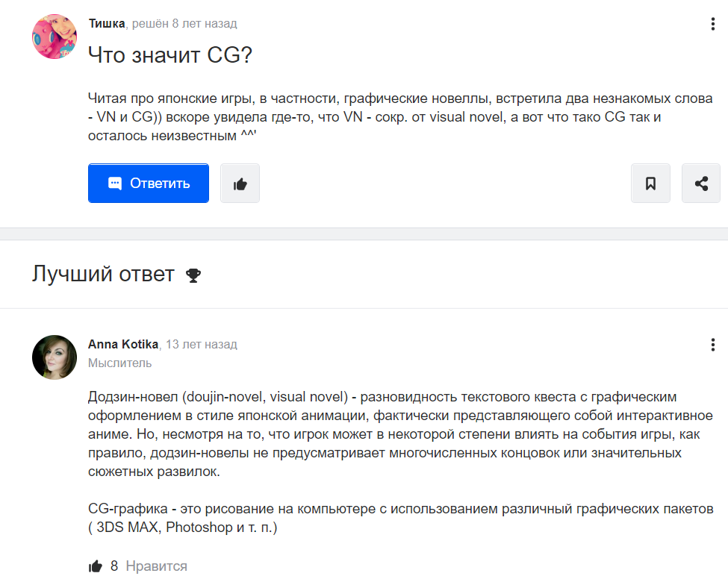Click the 'Мыслитель' rank label

[x=119, y=363]
